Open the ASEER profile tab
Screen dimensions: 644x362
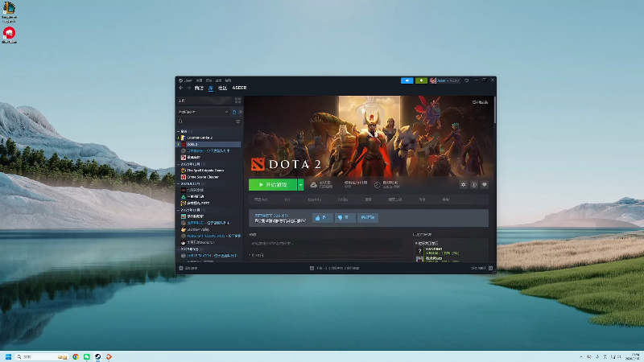tap(239, 88)
